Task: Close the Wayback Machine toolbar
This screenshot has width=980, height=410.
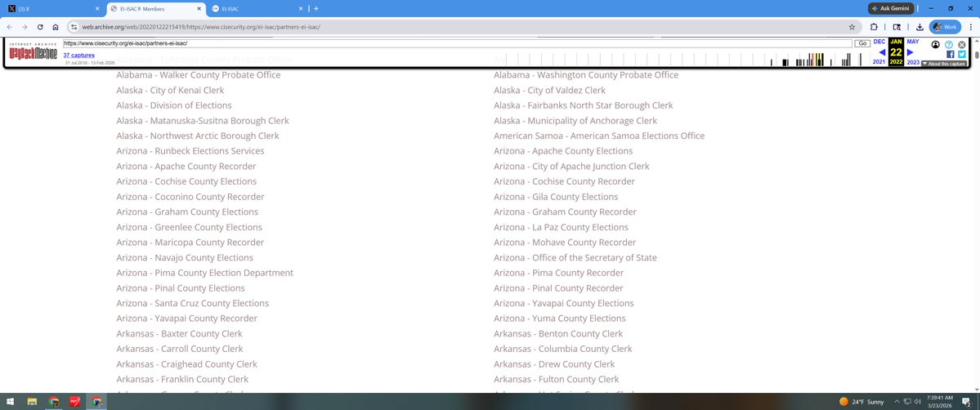Action: coord(962,44)
